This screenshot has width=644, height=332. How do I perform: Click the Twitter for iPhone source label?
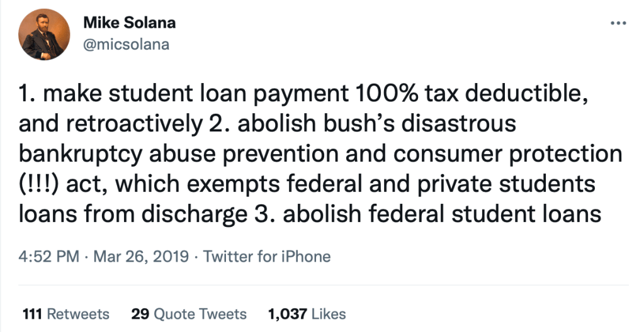pos(269,257)
